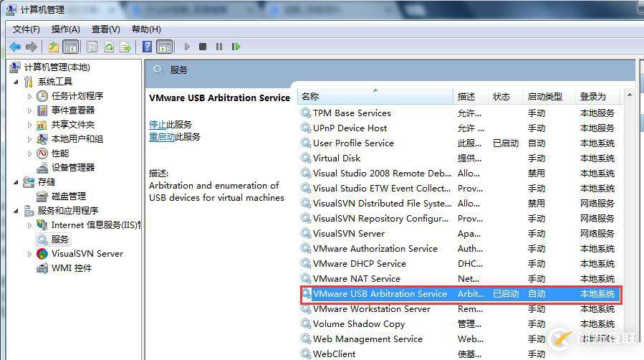
Task: Select the User Profile Service row
Action: click(460, 143)
